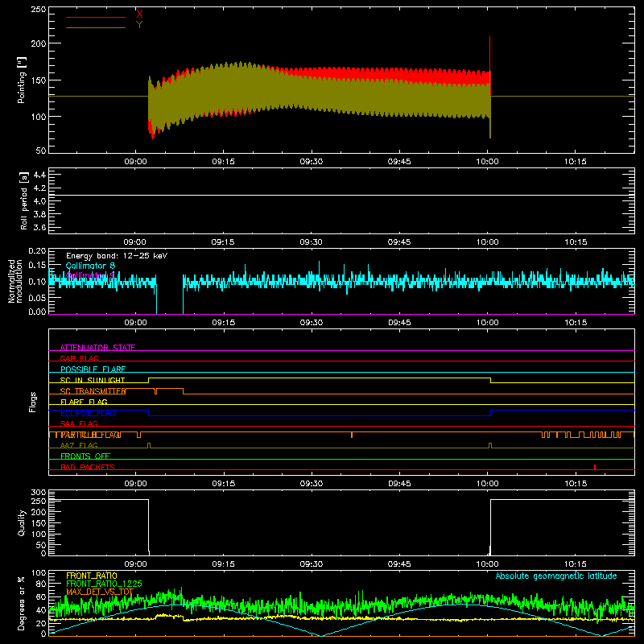Viewport: 644px width, 644px height.
Task: Click the Quality axis title
Action: point(22,522)
